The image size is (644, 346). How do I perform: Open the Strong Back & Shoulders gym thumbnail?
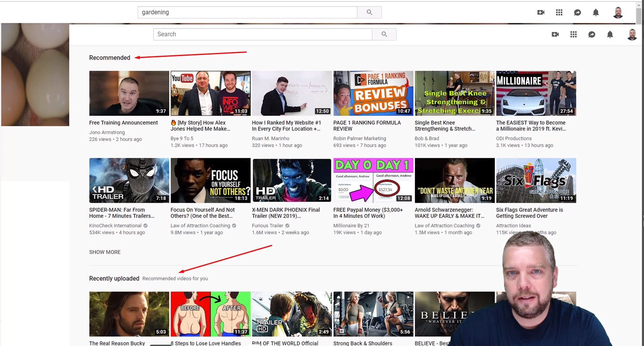click(373, 314)
